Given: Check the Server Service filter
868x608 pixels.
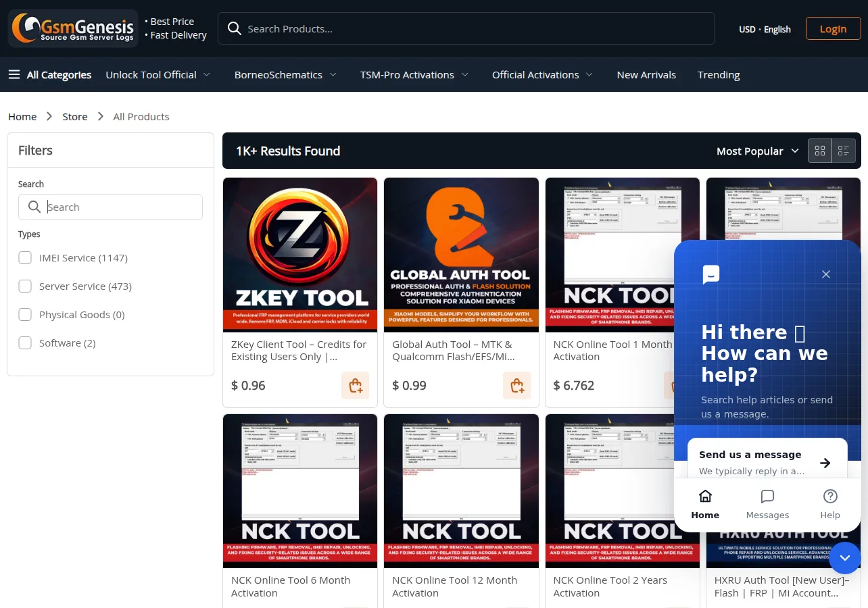Looking at the screenshot, I should click(x=25, y=286).
